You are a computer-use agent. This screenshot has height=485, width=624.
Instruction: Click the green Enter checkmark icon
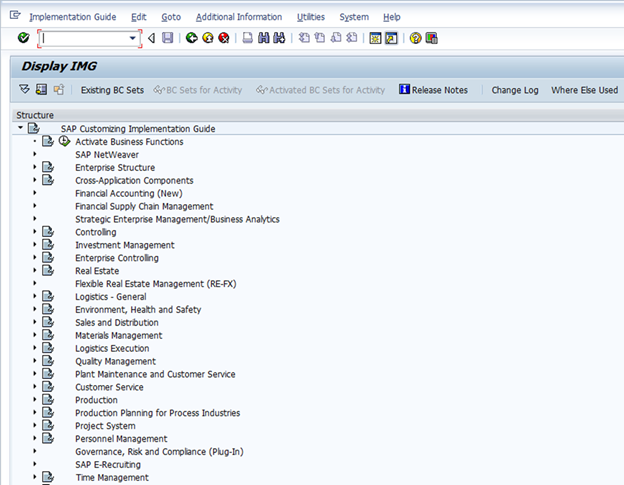click(23, 38)
